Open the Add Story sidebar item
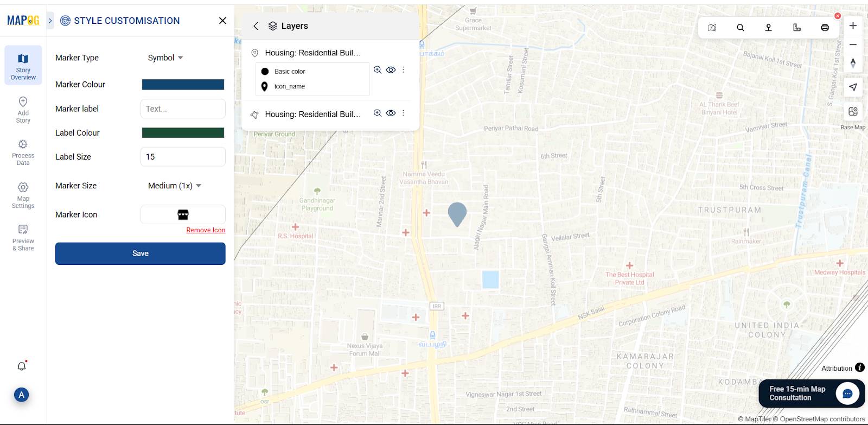The image size is (868, 425). tap(23, 110)
